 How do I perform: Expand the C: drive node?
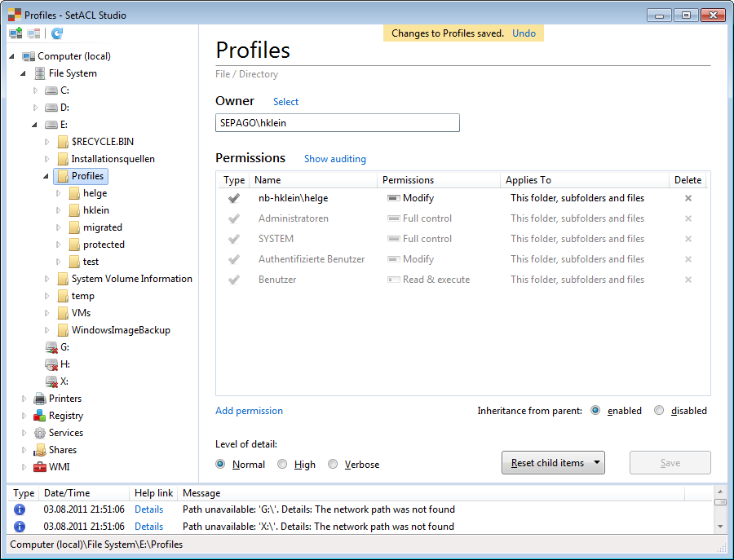35,90
